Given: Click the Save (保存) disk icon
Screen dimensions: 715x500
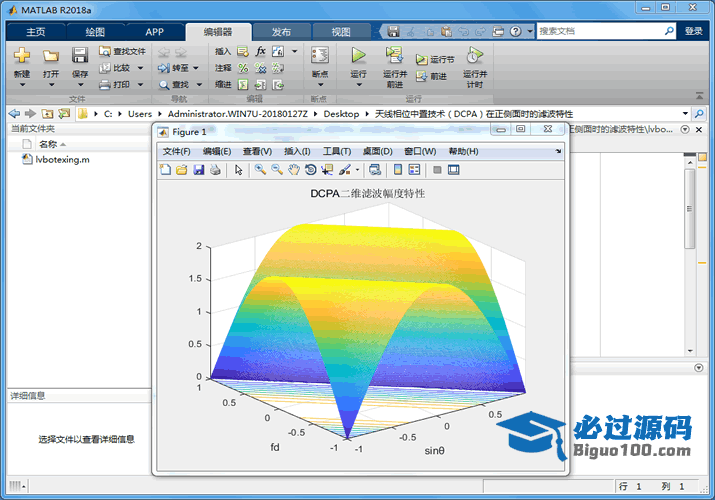Looking at the screenshot, I should pyautogui.click(x=80, y=56).
